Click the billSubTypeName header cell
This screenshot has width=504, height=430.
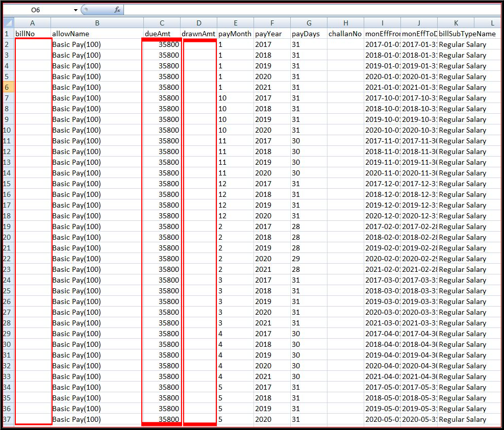pos(467,34)
